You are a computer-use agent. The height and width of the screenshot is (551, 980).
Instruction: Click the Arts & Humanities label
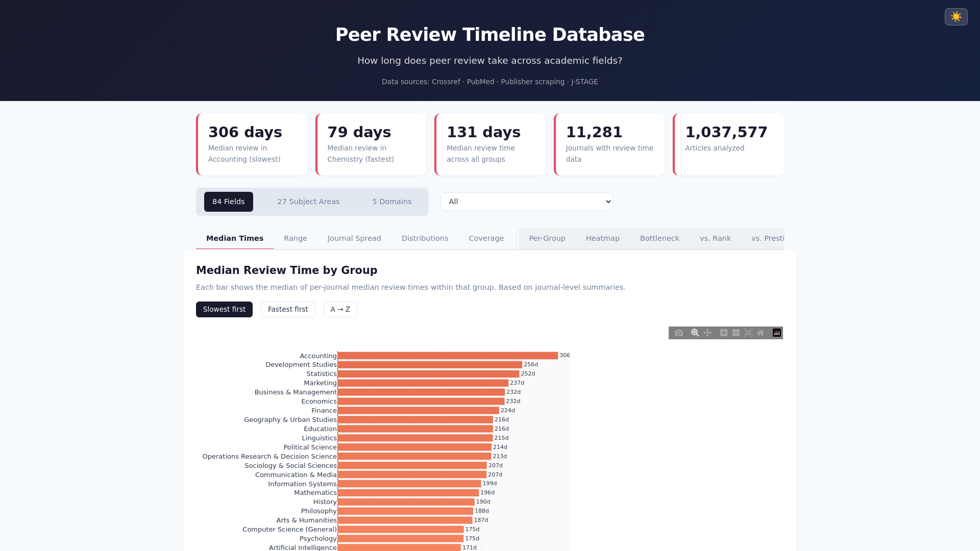(x=306, y=520)
